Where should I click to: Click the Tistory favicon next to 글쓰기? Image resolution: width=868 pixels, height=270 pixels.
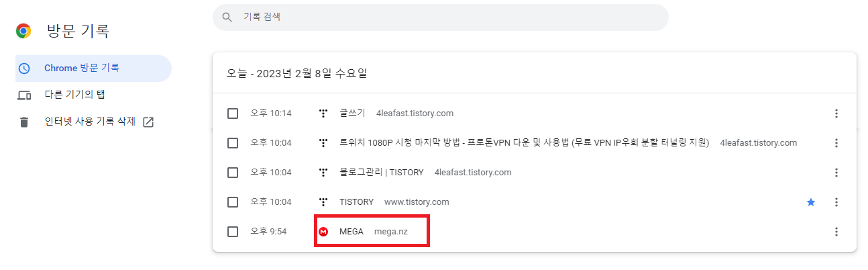tap(323, 114)
